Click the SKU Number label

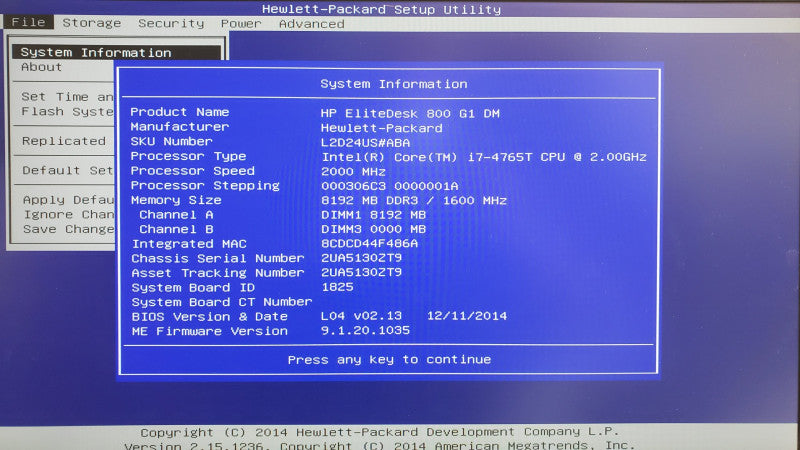171,141
